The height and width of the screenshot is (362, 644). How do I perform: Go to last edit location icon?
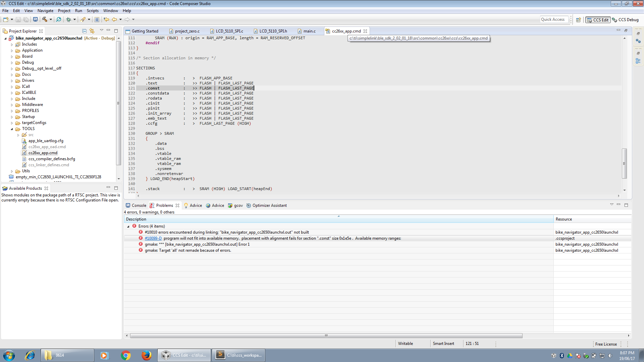click(x=106, y=19)
